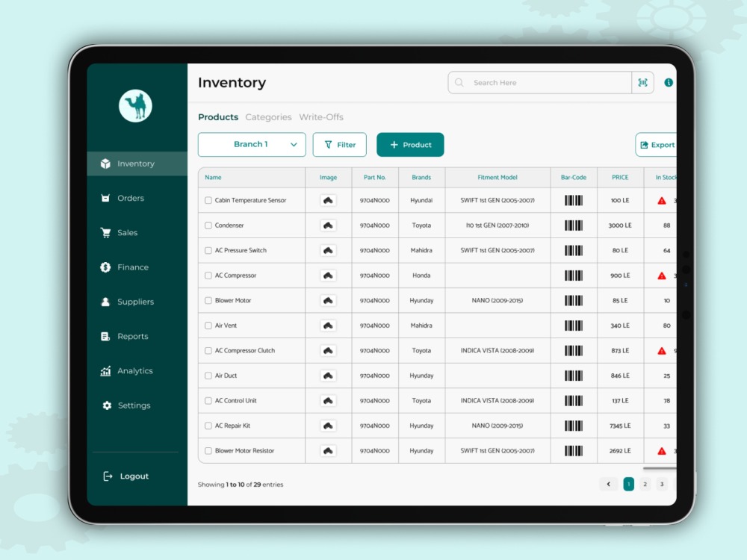Image resolution: width=747 pixels, height=560 pixels.
Task: Open the Cabin Temperature Sensor product image
Action: pos(328,200)
